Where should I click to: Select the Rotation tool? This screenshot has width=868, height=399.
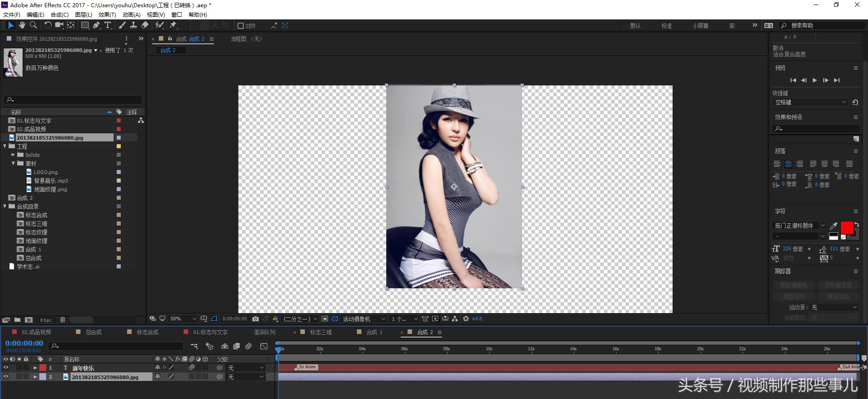47,25
